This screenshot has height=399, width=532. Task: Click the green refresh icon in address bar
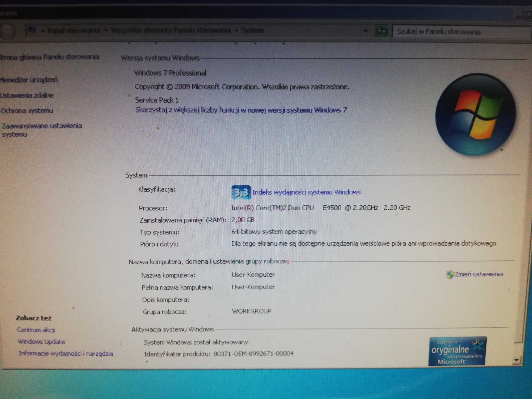pos(381,31)
